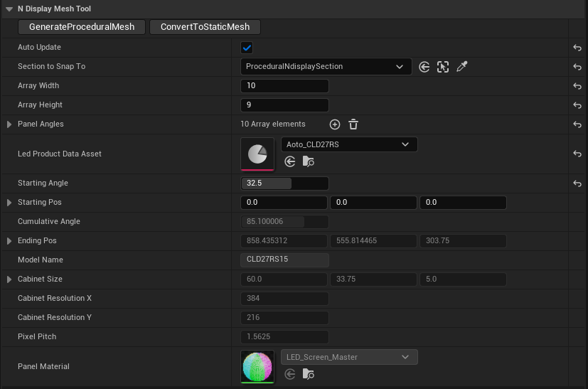Viewport: 588px width, 389px height.
Task: Open the Aoto_CLD27RS asset dropdown
Action: 349,144
